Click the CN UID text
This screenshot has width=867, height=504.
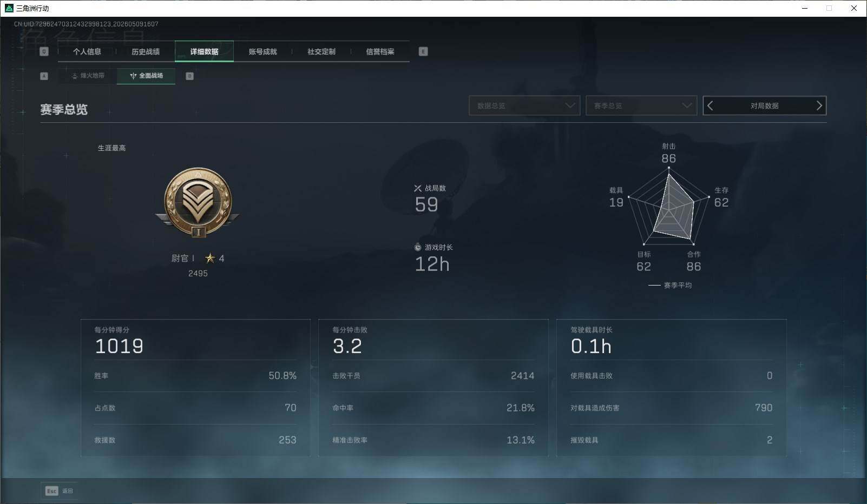coord(86,24)
